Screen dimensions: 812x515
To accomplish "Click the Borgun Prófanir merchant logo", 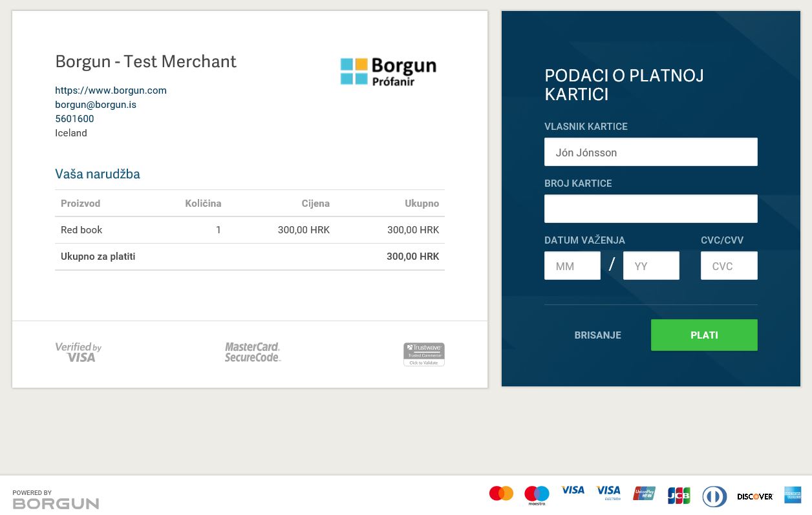I will (388, 71).
